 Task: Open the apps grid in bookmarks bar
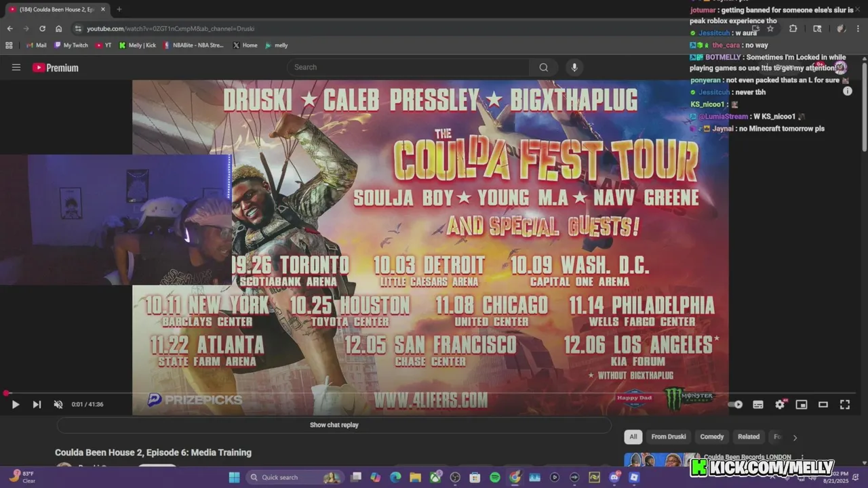(9, 45)
